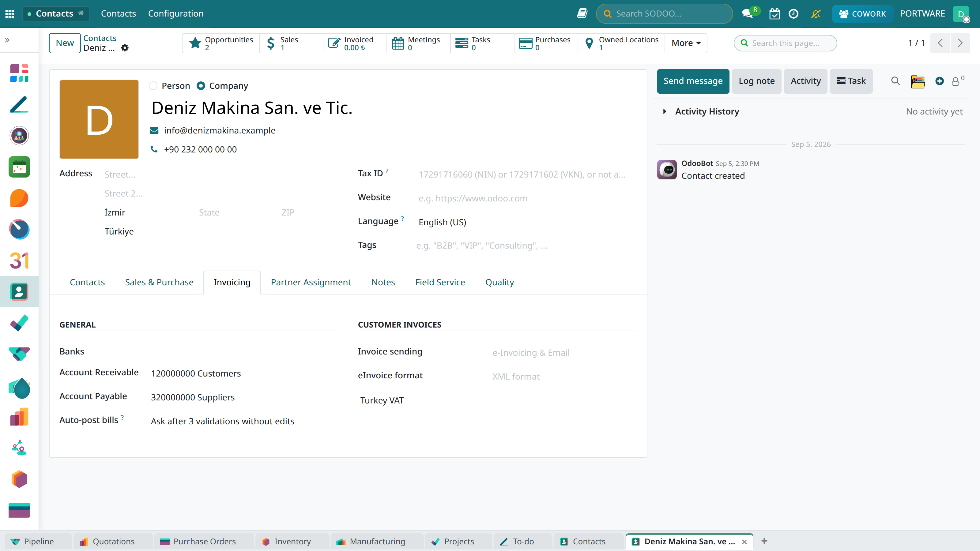Screen dimensions: 980x551
Task: Open the Configuration menu
Action: coord(176,14)
